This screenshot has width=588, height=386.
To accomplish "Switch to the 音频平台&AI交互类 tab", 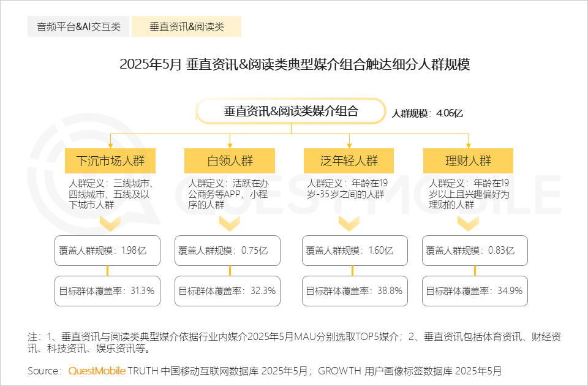I will pos(78,27).
